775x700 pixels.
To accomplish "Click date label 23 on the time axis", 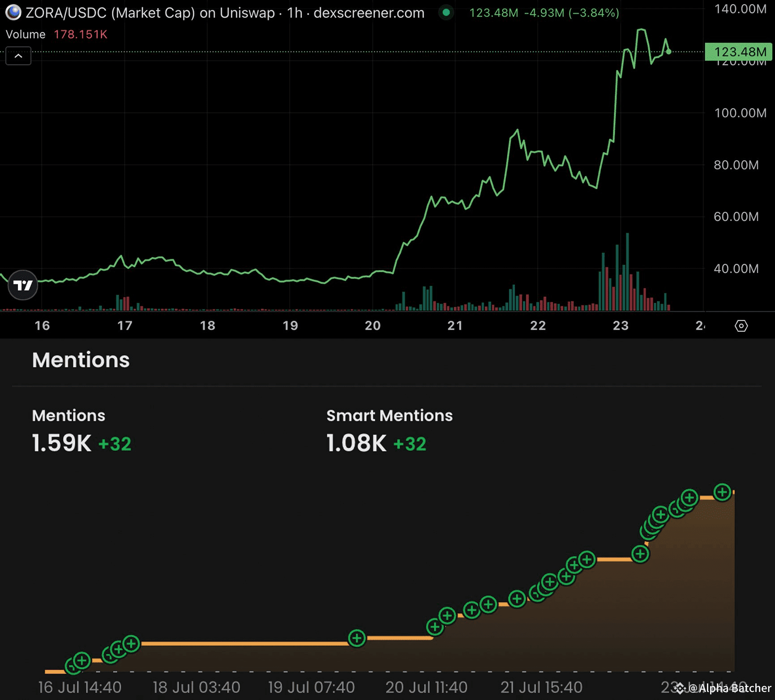I will pyautogui.click(x=621, y=326).
